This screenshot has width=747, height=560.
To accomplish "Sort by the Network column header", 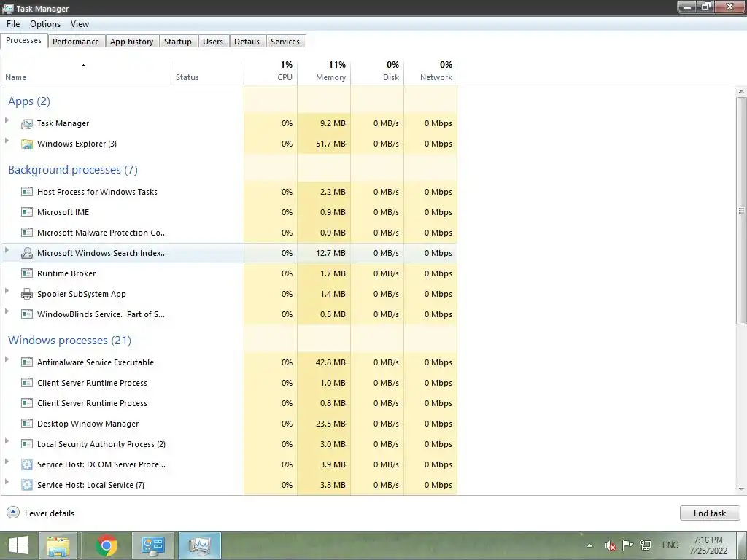I will (x=430, y=73).
